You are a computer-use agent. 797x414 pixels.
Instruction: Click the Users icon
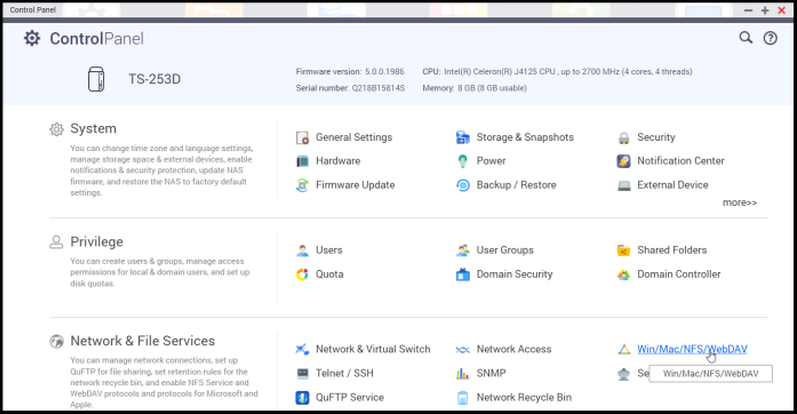point(302,250)
